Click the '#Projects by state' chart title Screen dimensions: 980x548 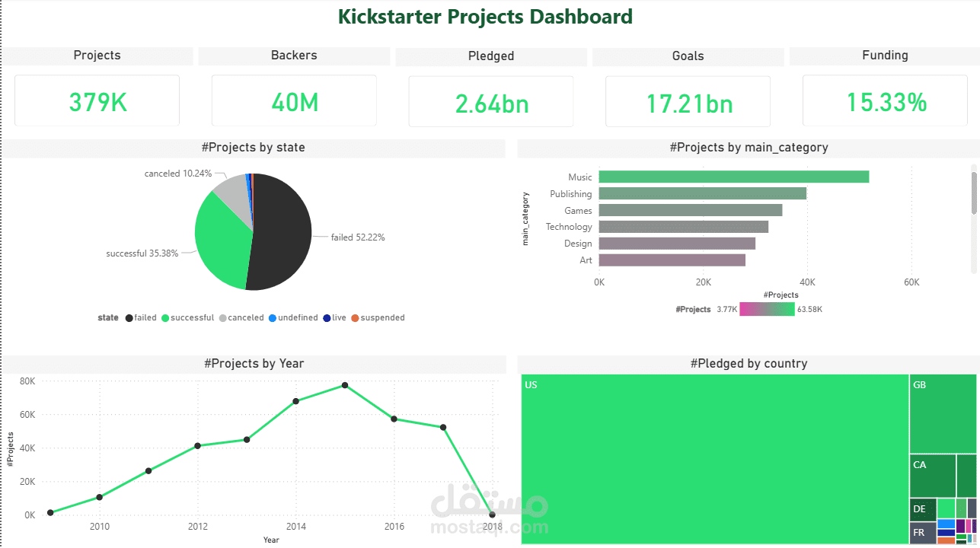(x=254, y=147)
